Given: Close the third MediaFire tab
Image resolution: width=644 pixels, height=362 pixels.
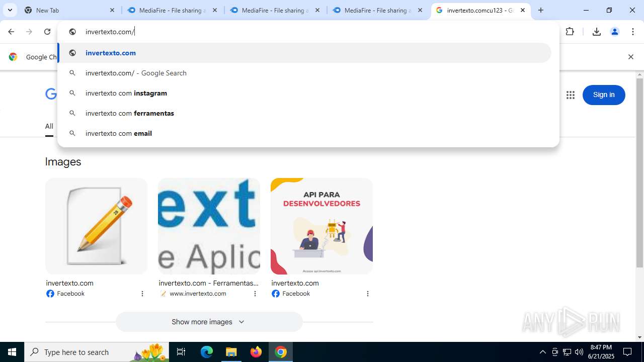Looking at the screenshot, I should (x=420, y=10).
